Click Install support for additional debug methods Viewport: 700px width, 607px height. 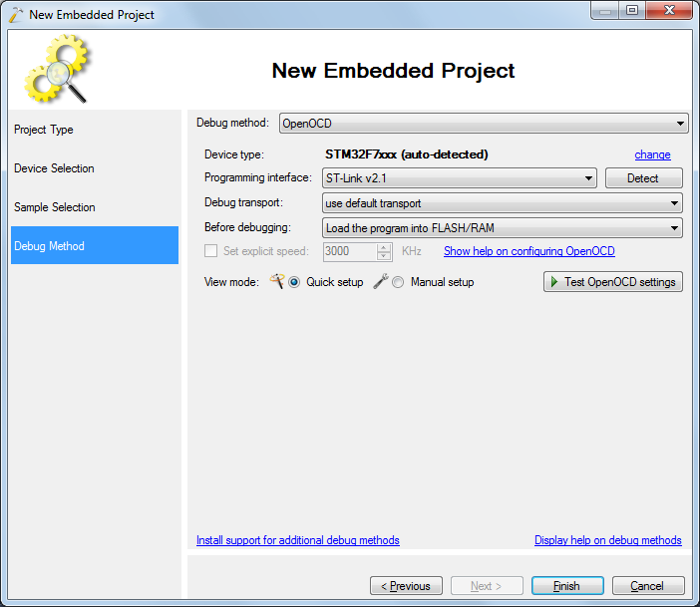pyautogui.click(x=298, y=540)
